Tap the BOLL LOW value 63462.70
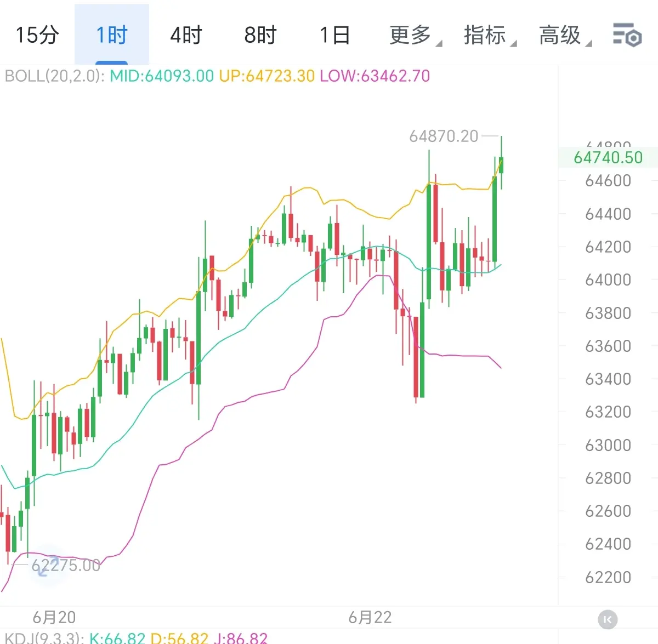 (x=375, y=76)
